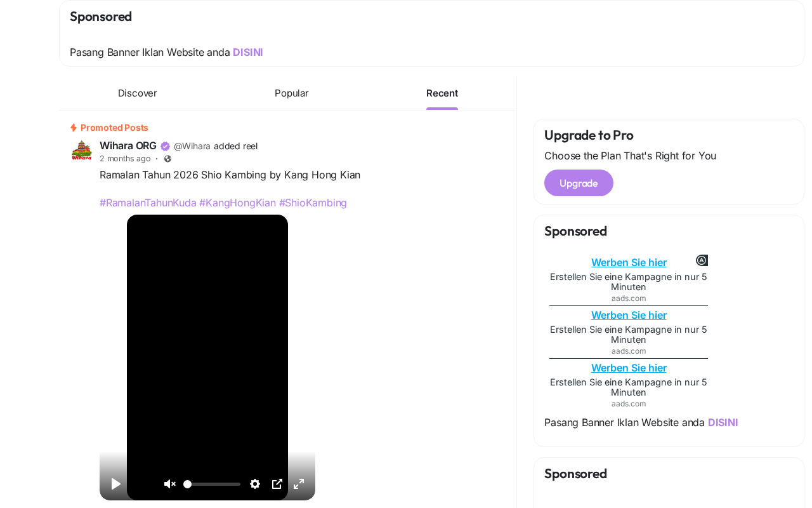Screen dimensions: 812x508
Task: Unmute the video audio
Action: [169, 484]
